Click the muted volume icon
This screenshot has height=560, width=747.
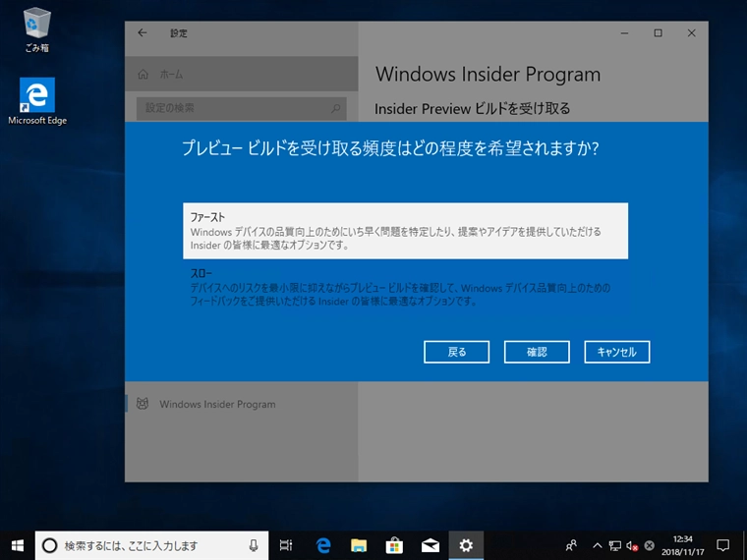632,545
